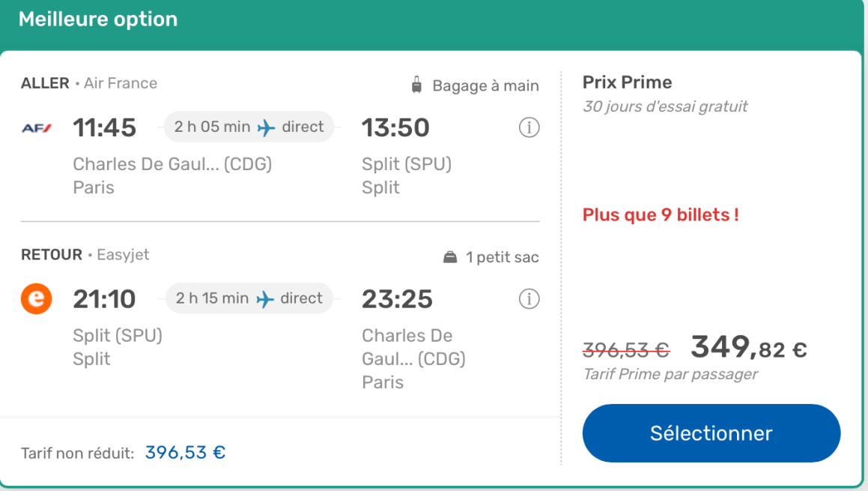The image size is (868, 491).
Task: Click the 349,82 € Prime price
Action: pos(748,347)
